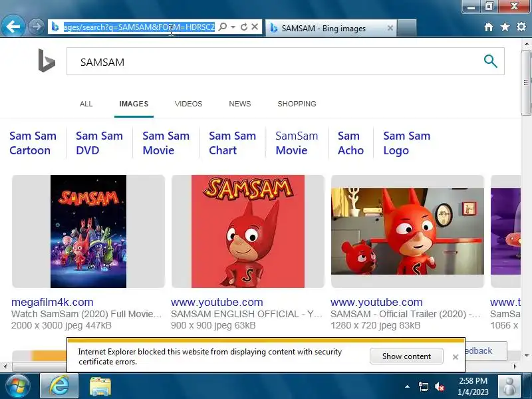
Task: Open the Sam Sam Cartoon suggestion
Action: 33,143
